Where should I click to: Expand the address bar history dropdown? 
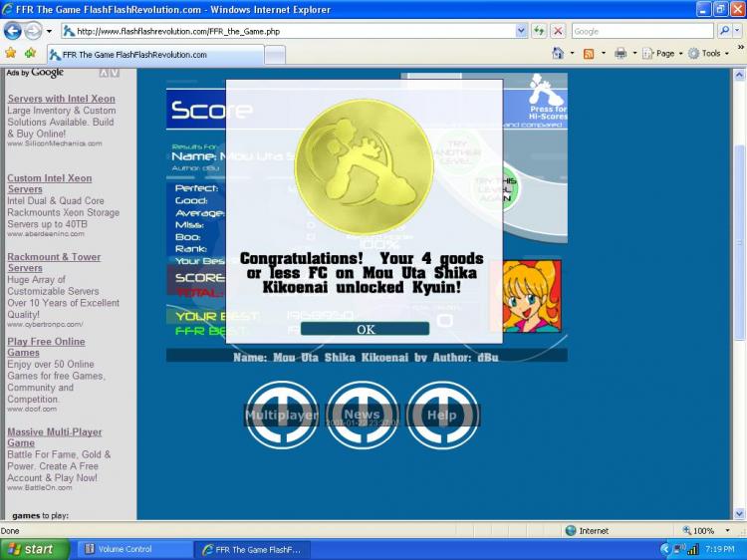click(x=521, y=32)
